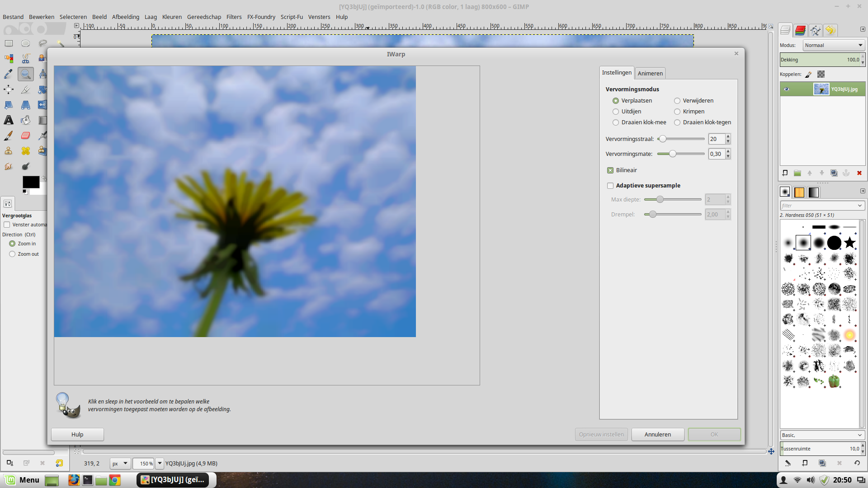This screenshot has width=868, height=488.
Task: Select the Rectangle Select tool in toolbox
Action: point(9,43)
